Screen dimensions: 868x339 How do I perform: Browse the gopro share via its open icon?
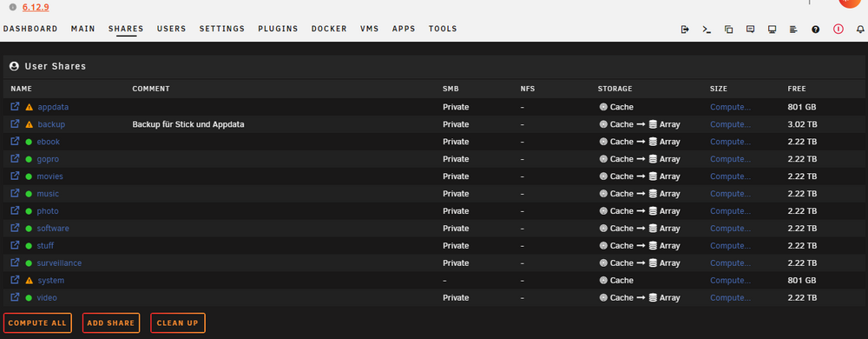(x=16, y=158)
